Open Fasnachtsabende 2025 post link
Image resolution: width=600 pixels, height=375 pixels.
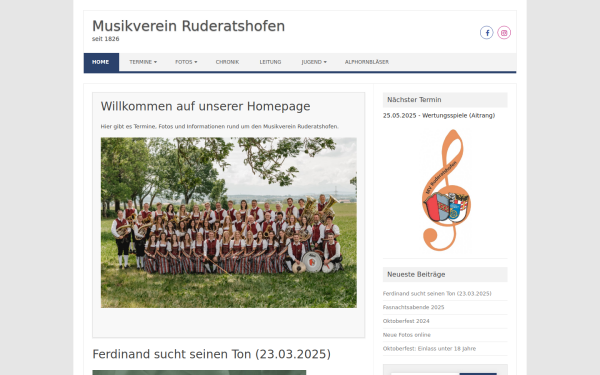click(413, 308)
